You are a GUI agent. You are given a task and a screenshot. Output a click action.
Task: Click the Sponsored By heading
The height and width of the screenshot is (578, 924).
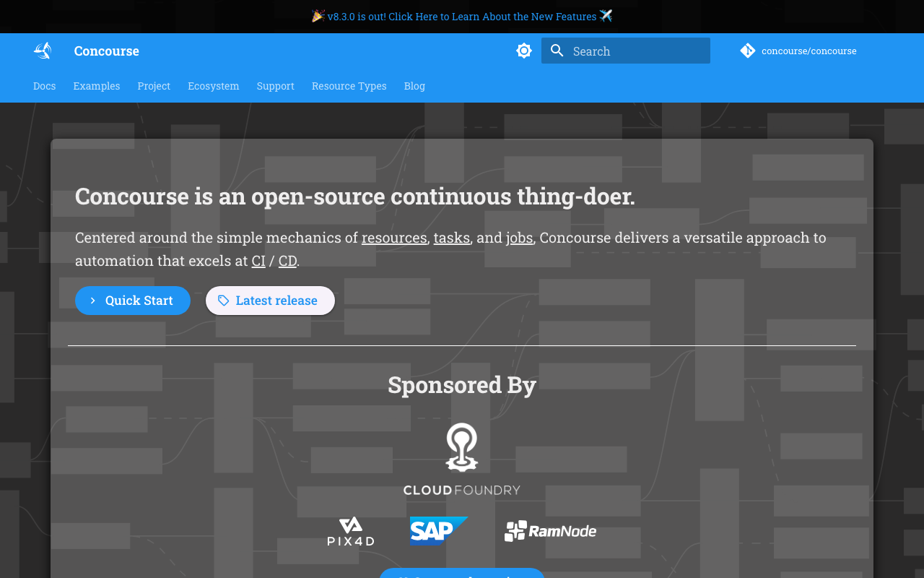462,384
